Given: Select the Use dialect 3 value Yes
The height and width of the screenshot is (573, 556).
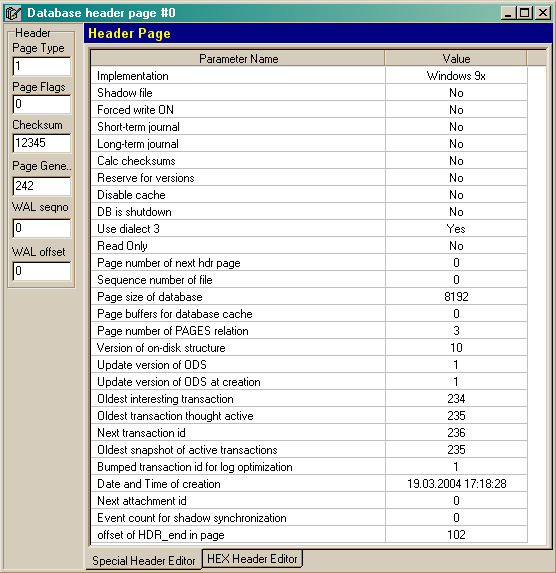Looking at the screenshot, I should coord(456,229).
